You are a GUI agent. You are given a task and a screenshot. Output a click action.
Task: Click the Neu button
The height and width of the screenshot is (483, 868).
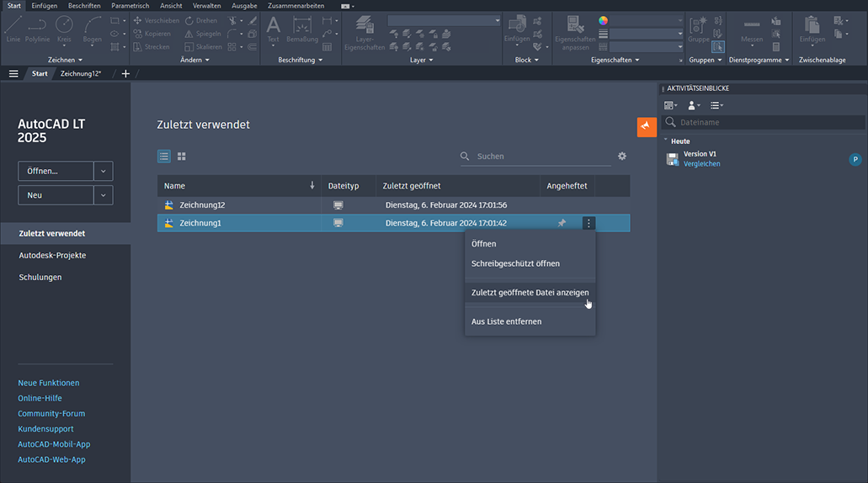coord(56,195)
